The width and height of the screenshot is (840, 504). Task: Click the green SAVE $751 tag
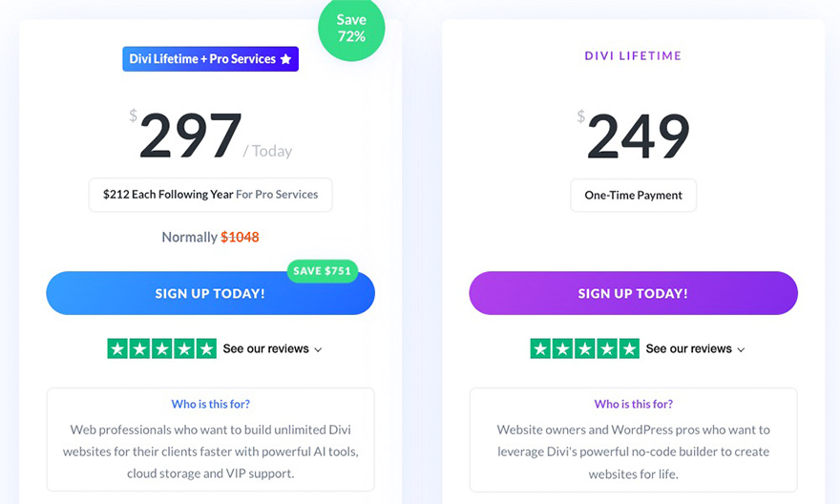[322, 271]
